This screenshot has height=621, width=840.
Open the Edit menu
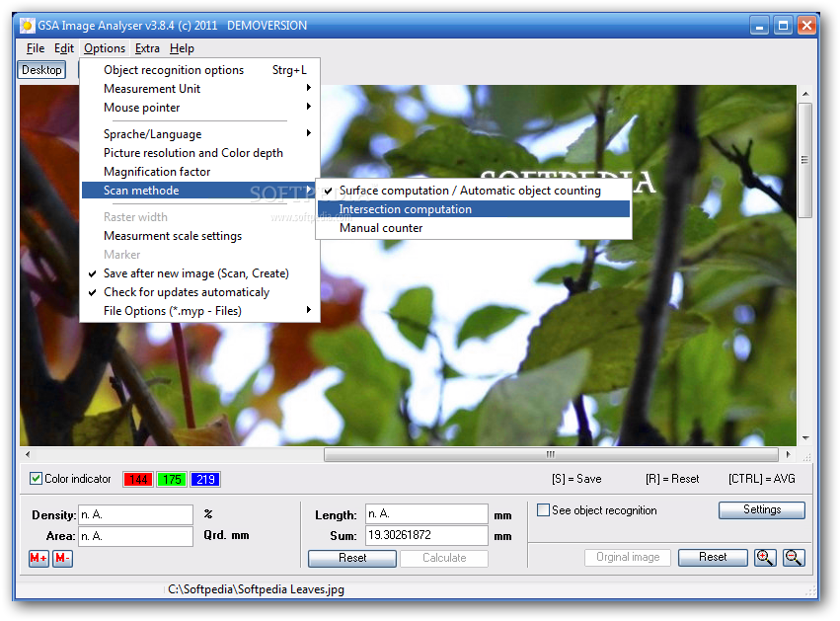tap(64, 48)
